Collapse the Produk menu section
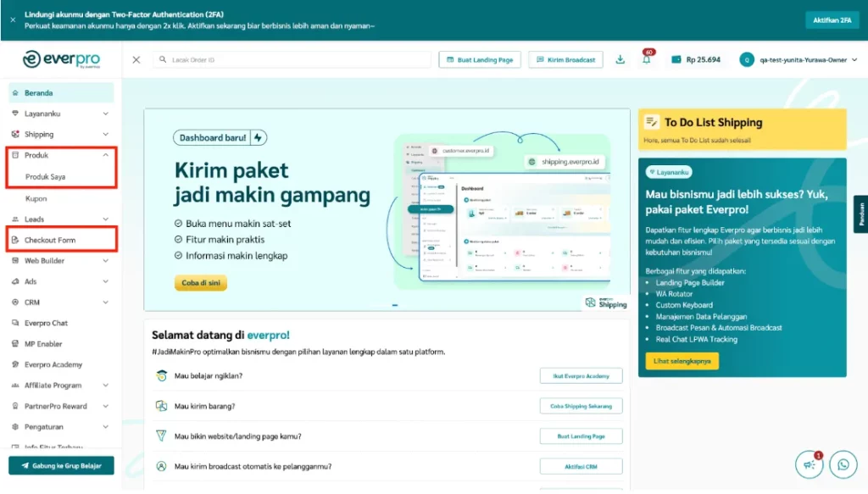 tap(105, 155)
